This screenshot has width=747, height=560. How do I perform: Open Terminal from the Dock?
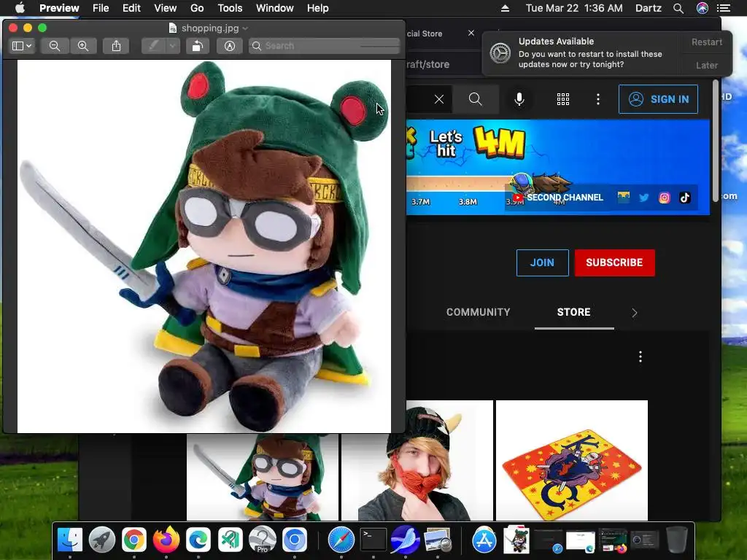click(x=373, y=540)
